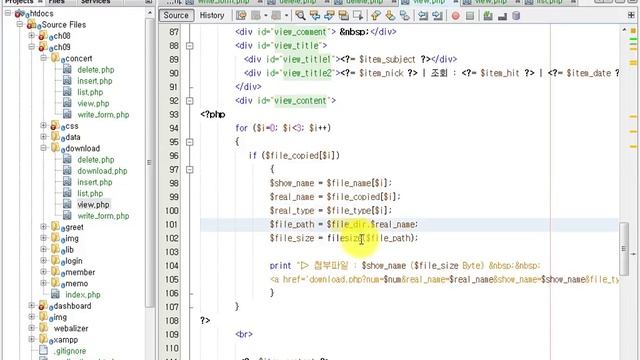Click the editor split icon at toolbar end

pyautogui.click(x=631, y=16)
